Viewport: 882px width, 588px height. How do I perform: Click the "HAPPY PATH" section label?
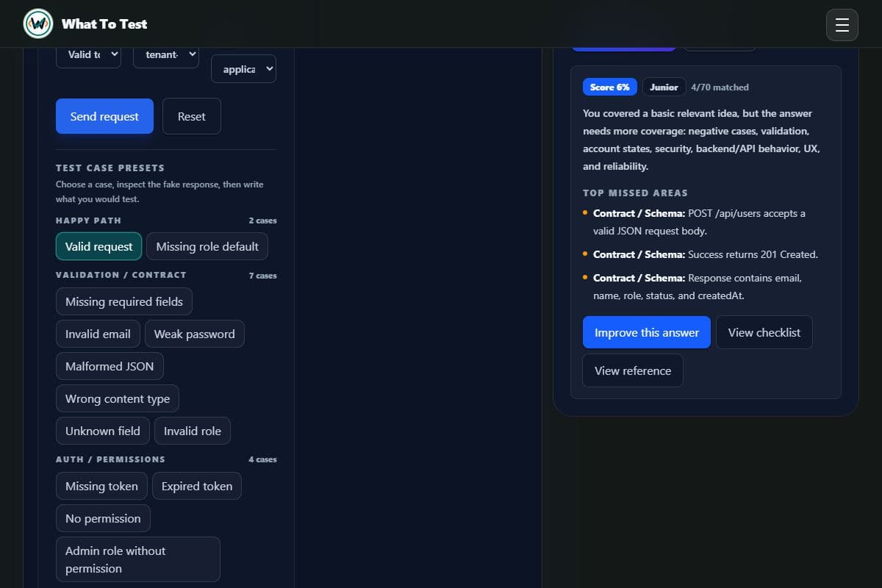88,220
